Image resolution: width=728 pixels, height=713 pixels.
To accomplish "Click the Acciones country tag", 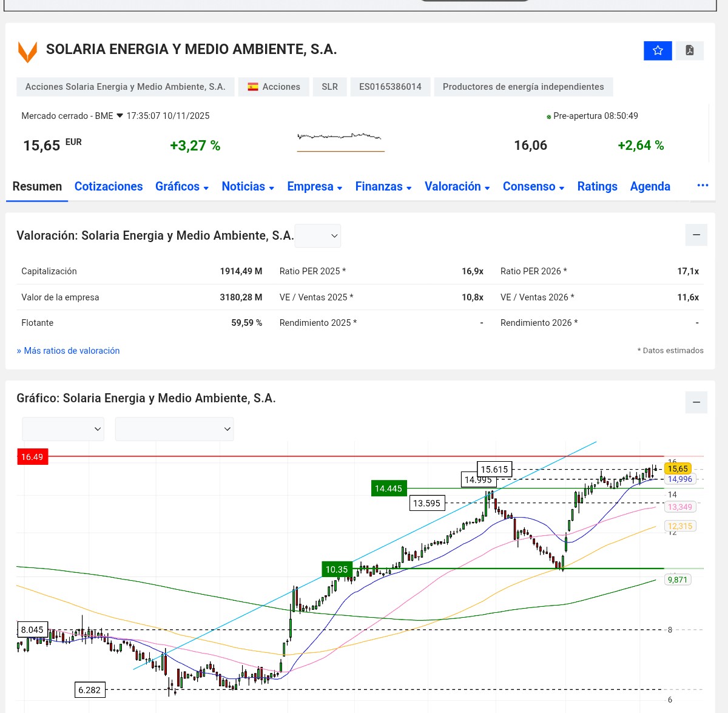I will click(274, 87).
